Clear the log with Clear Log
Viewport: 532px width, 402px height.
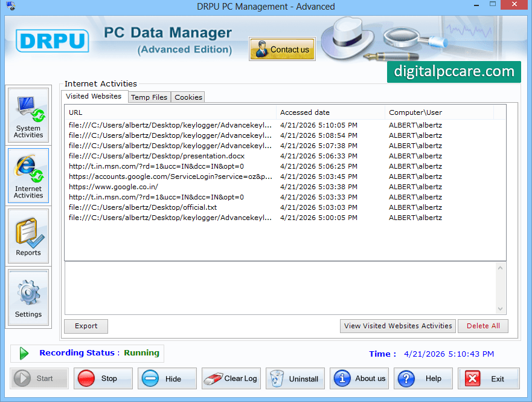[x=231, y=378]
